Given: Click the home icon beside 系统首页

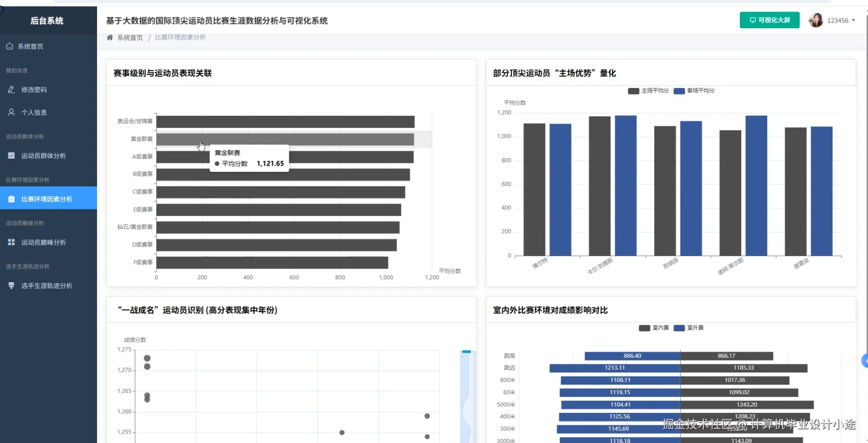Looking at the screenshot, I should pos(9,46).
